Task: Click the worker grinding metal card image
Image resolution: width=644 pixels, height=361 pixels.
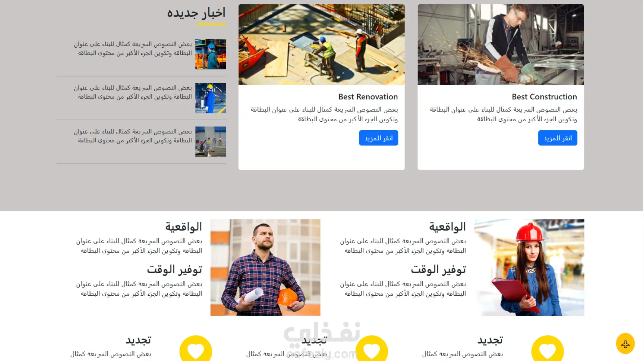Action: tap(501, 45)
